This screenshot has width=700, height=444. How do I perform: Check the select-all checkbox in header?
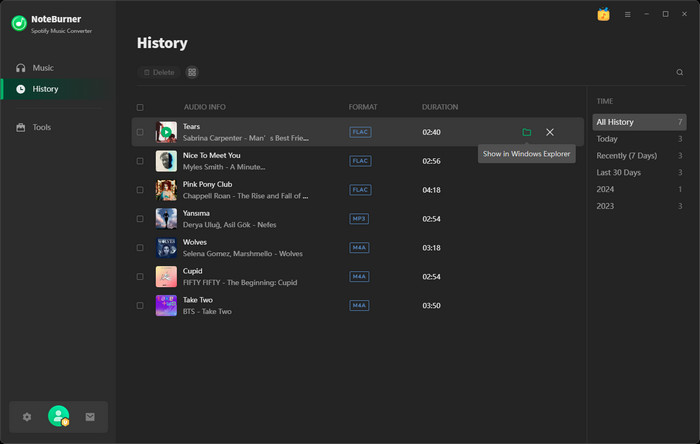click(x=140, y=107)
